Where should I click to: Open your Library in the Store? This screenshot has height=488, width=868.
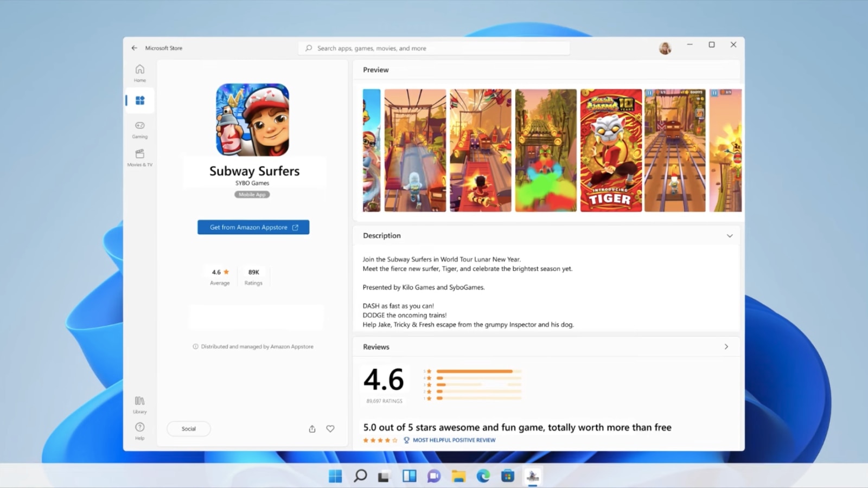pyautogui.click(x=139, y=404)
